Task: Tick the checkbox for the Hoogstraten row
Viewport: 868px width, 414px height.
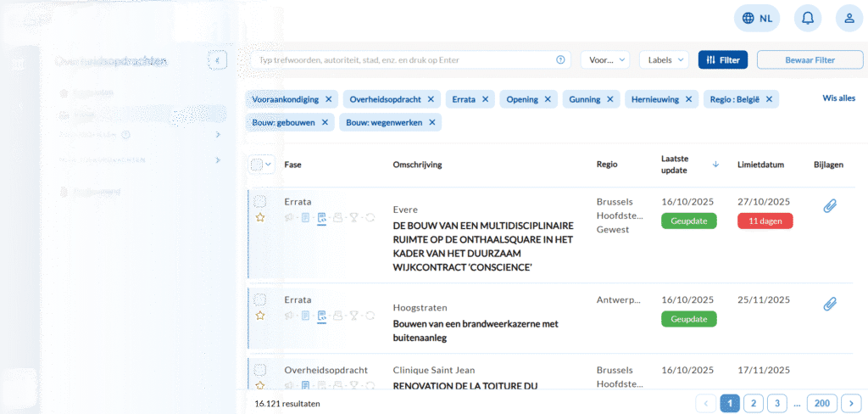Action: pyautogui.click(x=260, y=299)
